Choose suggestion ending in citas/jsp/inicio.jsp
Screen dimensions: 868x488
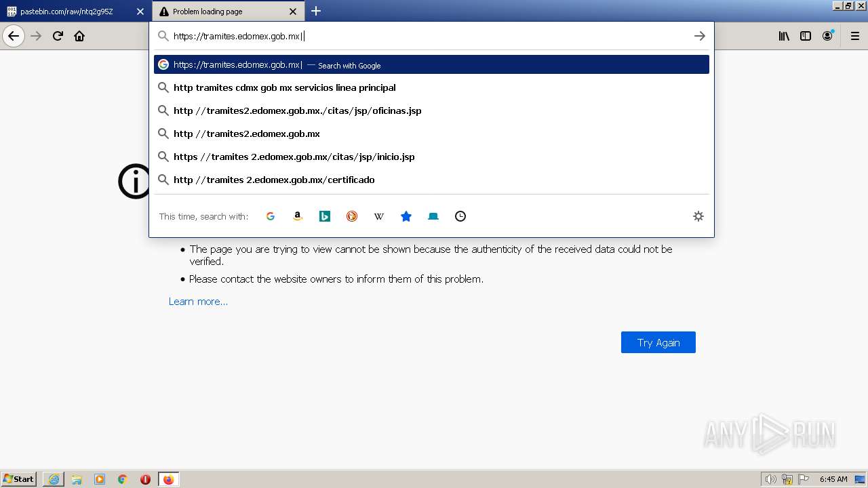click(431, 157)
